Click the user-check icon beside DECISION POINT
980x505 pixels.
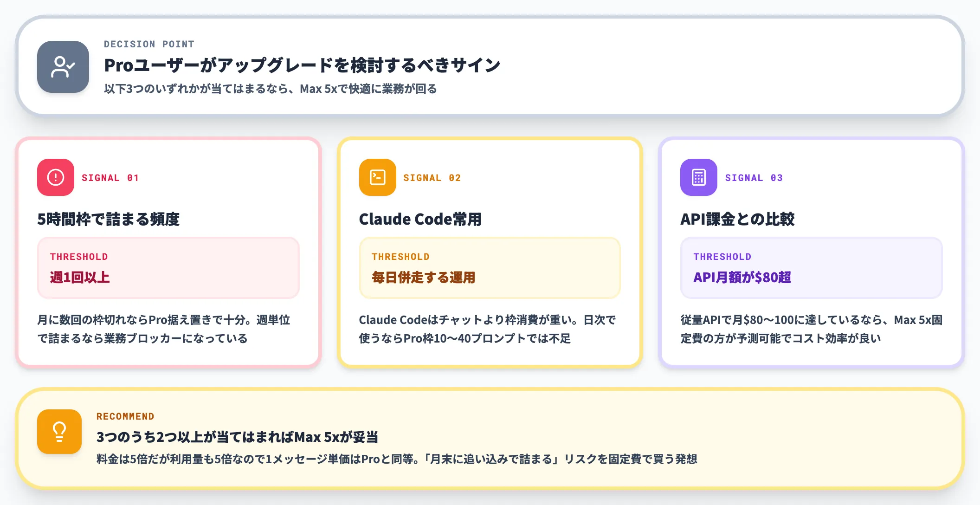(63, 67)
